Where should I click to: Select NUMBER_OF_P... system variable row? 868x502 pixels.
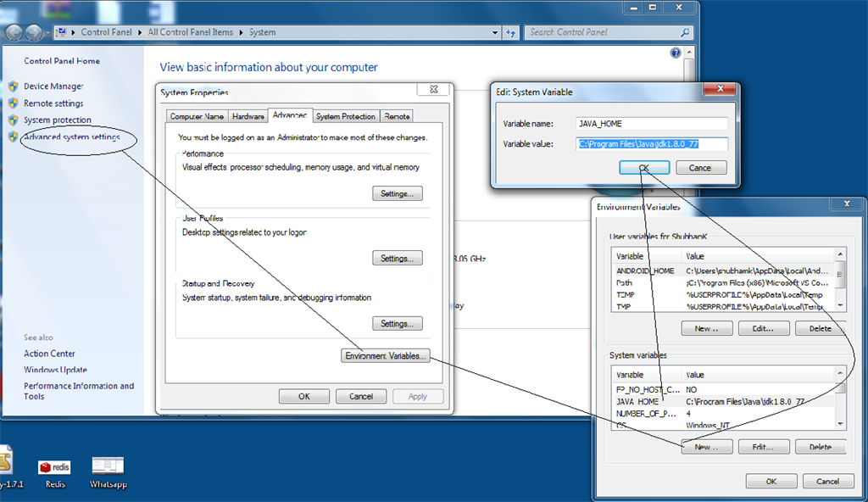point(724,413)
